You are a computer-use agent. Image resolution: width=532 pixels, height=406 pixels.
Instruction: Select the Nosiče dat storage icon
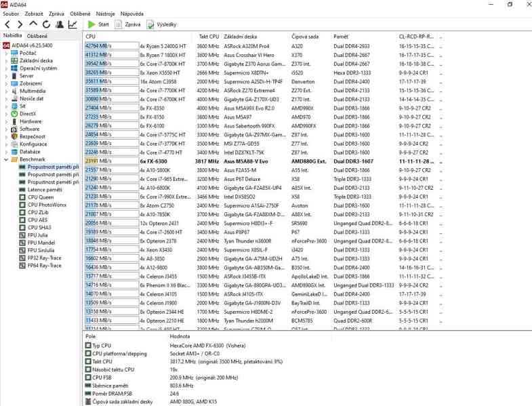14,99
